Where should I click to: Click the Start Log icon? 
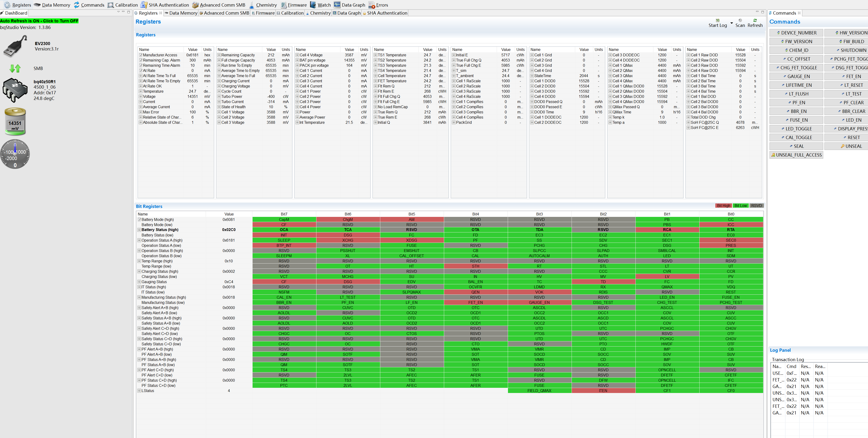click(717, 20)
